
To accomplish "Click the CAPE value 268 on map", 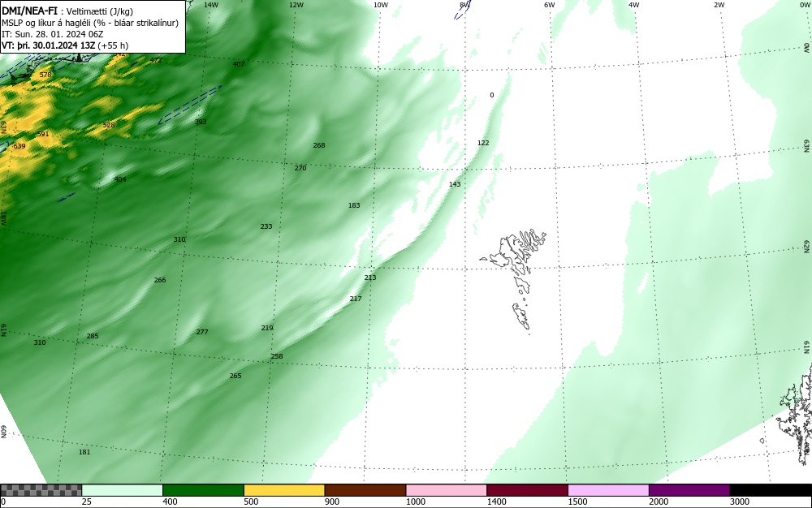I will coord(319,145).
